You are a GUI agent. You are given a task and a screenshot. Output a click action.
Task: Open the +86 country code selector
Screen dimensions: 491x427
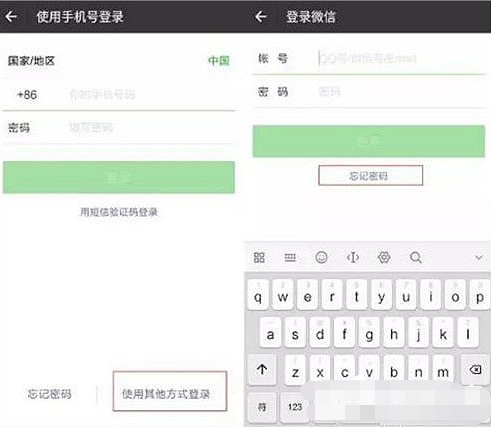[27, 95]
